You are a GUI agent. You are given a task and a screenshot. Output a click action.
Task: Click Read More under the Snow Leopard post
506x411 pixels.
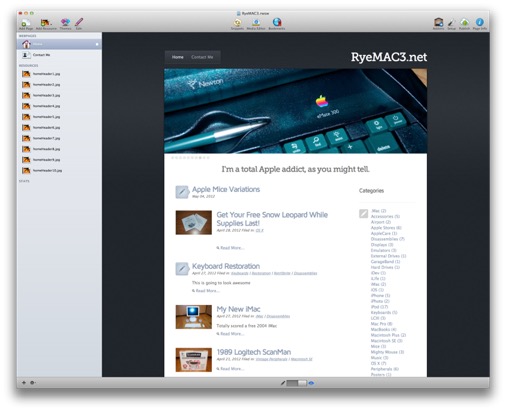230,248
